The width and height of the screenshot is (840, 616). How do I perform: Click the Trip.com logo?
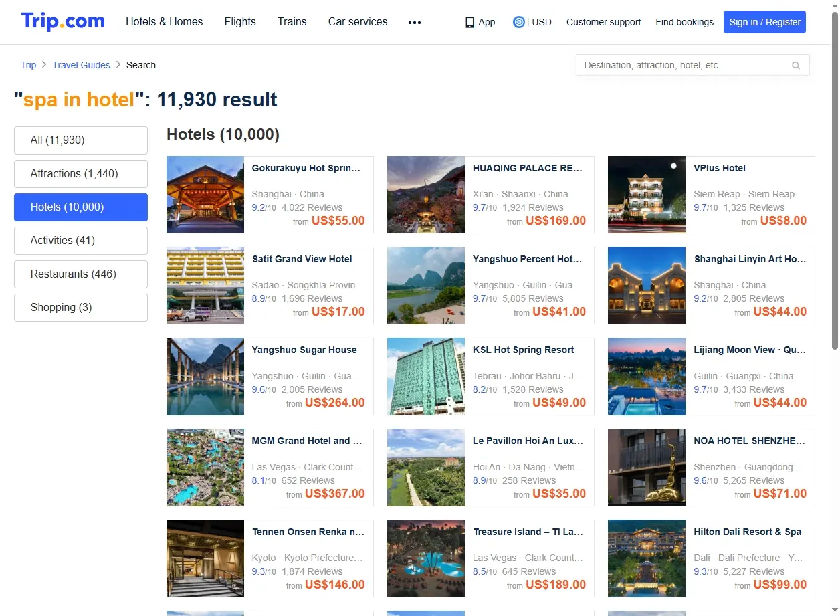(63, 21)
